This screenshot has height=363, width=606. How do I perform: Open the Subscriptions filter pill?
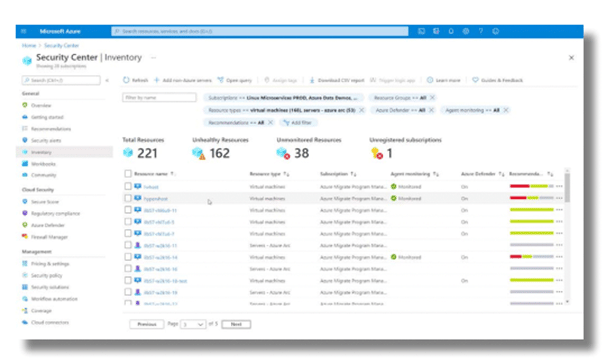pos(283,97)
